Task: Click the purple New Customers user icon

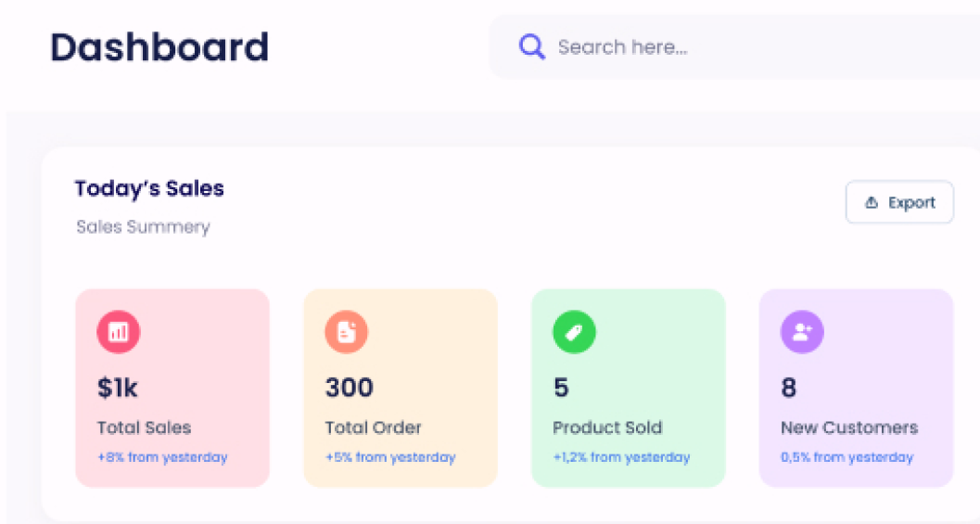Action: [802, 331]
